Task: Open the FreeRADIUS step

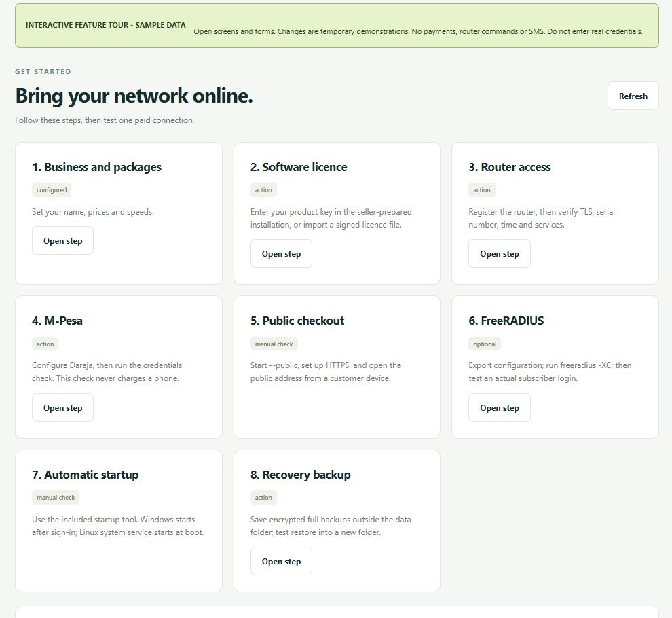Action: (500, 407)
